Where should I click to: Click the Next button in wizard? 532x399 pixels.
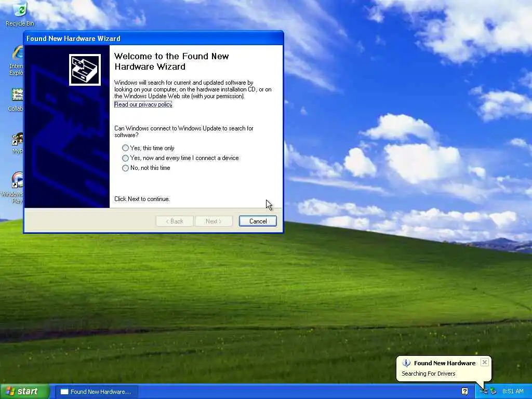point(214,221)
